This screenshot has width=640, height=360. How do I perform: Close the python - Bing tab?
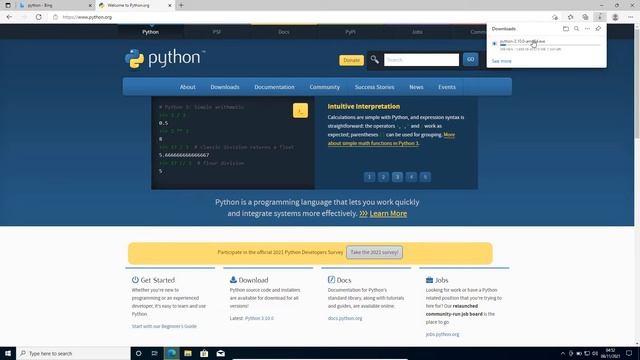click(x=90, y=5)
